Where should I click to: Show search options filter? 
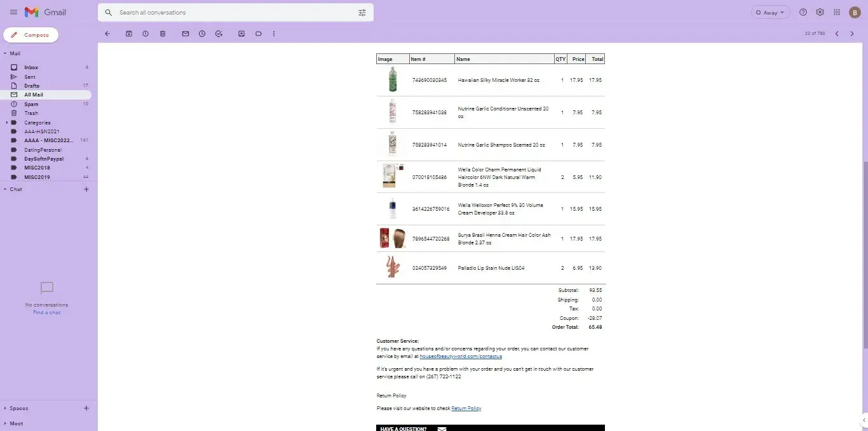coord(362,13)
